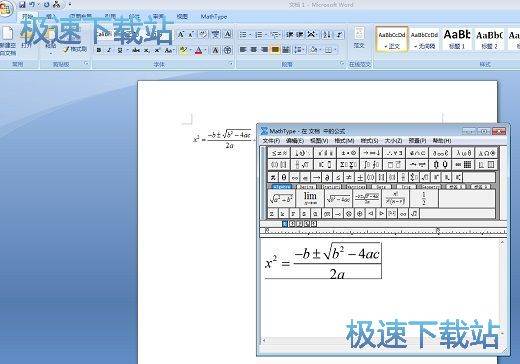Viewport: 520px width, 364px height.
Task: Toggle subscript in Word font group
Action: tap(147, 51)
